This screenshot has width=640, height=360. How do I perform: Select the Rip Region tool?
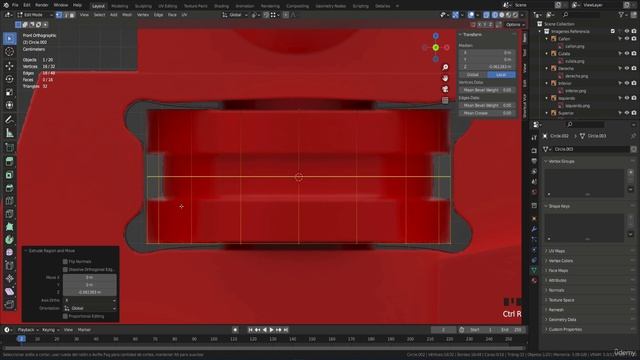tap(9, 304)
